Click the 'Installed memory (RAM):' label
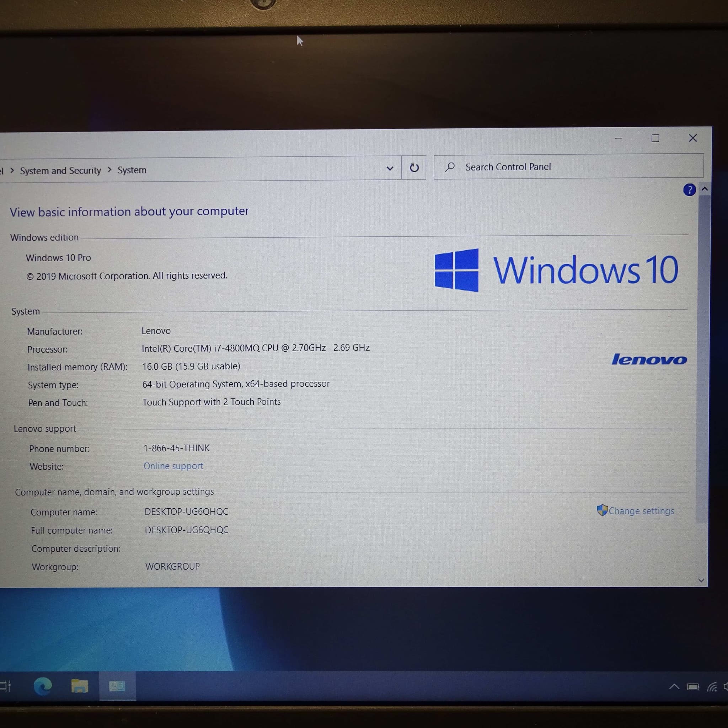The image size is (728, 728). pyautogui.click(x=77, y=367)
